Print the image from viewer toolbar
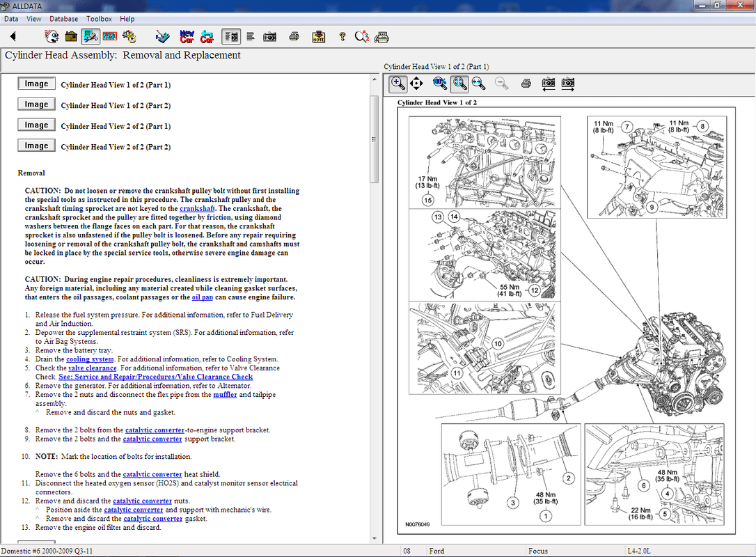Viewport: 756px width, 557px height. [526, 84]
